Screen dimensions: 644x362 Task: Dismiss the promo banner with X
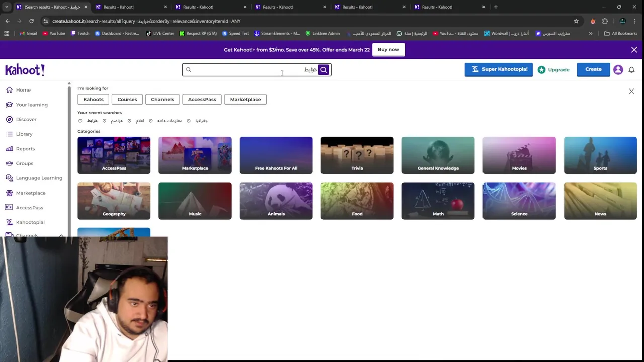[x=634, y=50]
